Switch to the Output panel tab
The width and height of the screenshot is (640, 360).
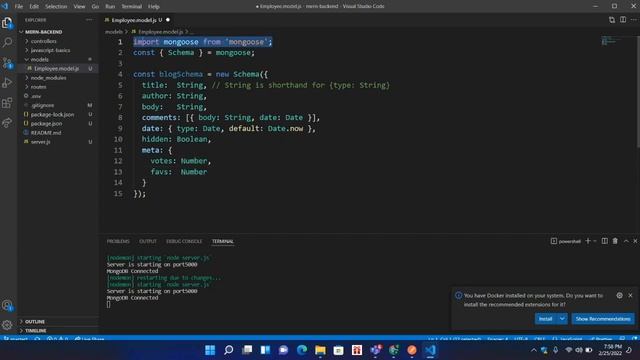[x=148, y=241]
